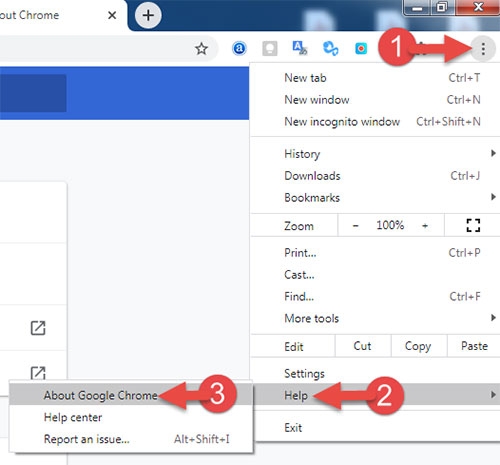Open Downloads from the menu

pyautogui.click(x=375, y=176)
